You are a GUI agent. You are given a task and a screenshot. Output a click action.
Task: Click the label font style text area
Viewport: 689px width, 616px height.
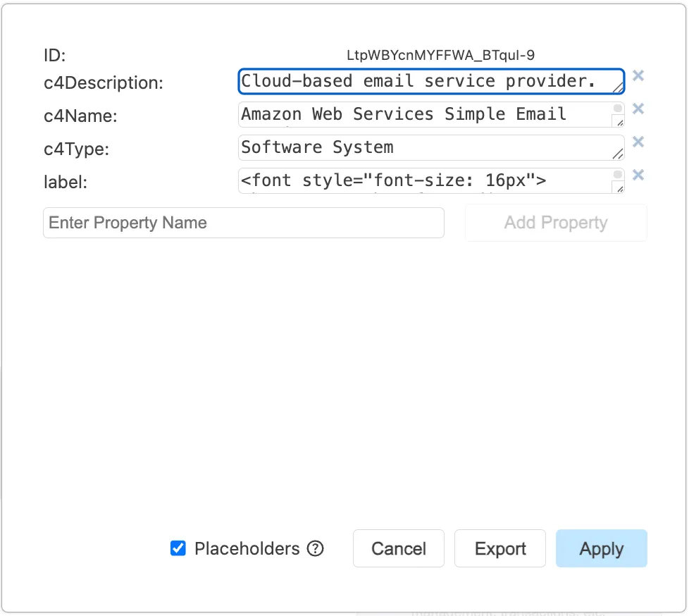coord(423,180)
